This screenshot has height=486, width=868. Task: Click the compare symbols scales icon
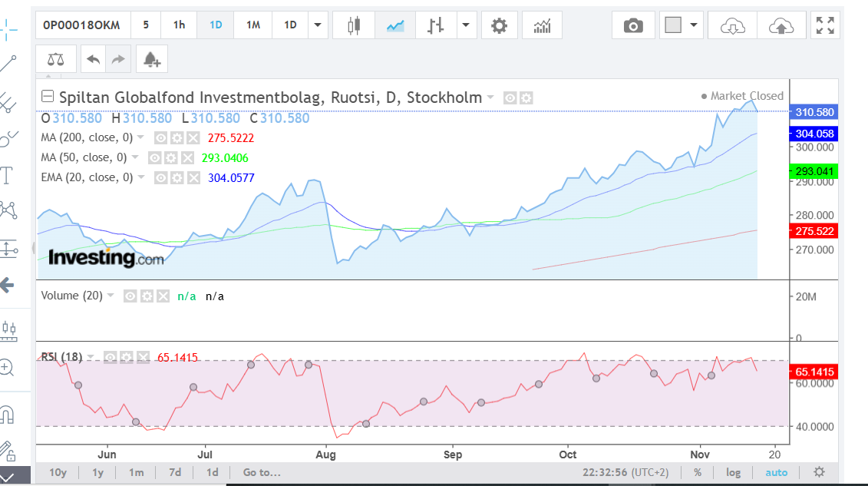pos(56,59)
